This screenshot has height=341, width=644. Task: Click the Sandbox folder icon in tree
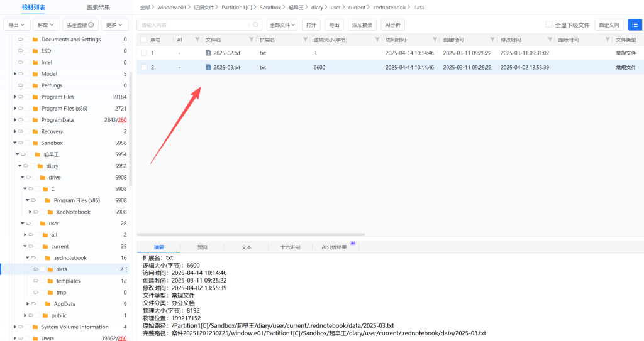[35, 143]
